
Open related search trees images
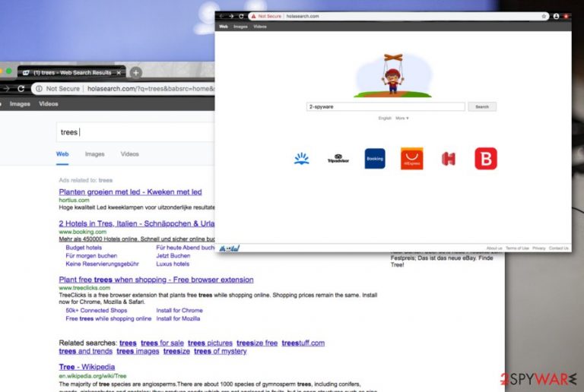pyautogui.click(x=138, y=351)
